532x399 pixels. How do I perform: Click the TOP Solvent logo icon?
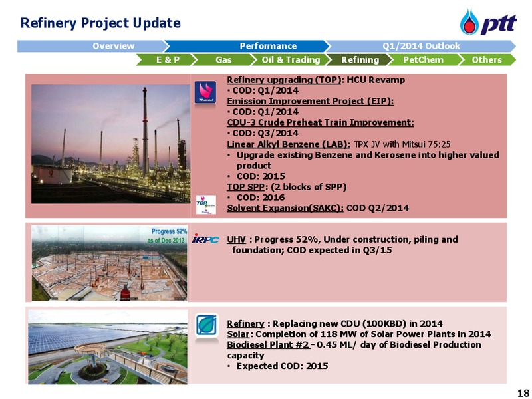pyautogui.click(x=206, y=205)
